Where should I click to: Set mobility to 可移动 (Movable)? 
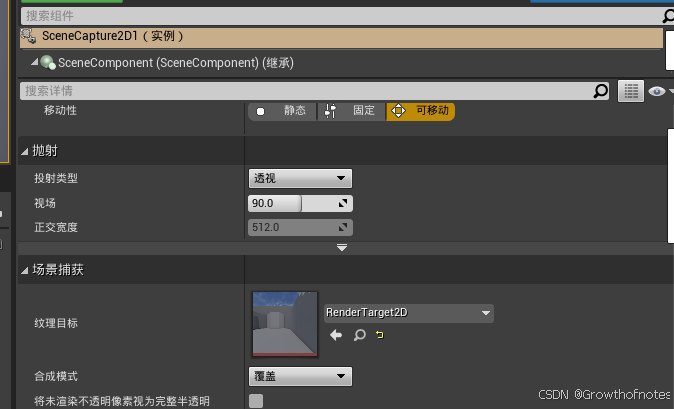tap(420, 111)
